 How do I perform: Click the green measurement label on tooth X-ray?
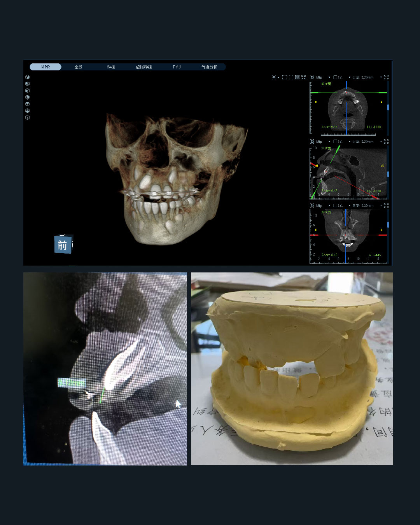point(72,383)
